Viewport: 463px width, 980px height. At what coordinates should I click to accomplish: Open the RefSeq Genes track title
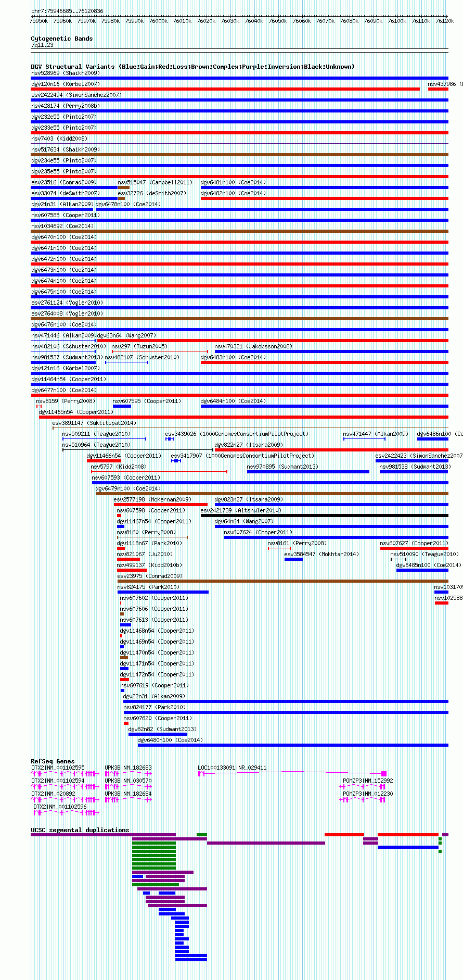(x=53, y=761)
